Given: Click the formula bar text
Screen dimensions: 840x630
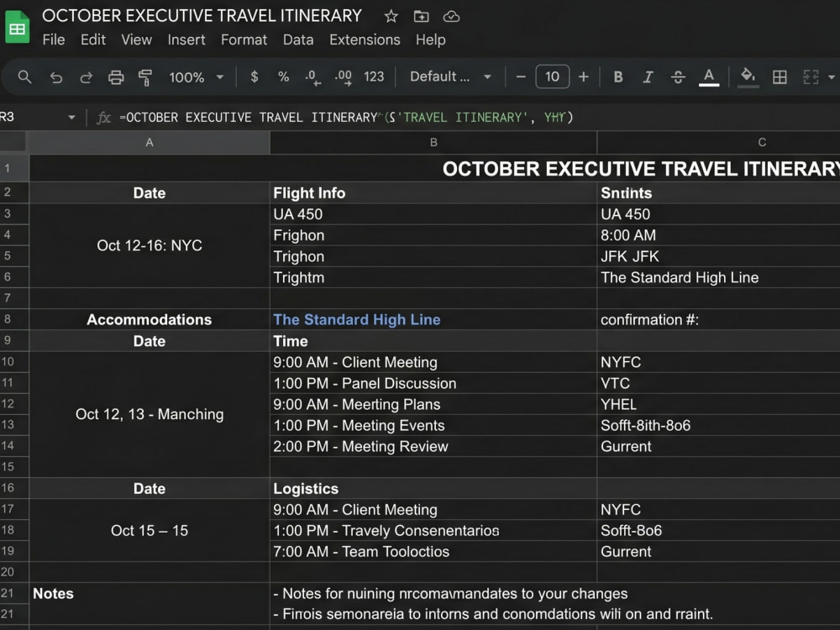Looking at the screenshot, I should [x=346, y=118].
